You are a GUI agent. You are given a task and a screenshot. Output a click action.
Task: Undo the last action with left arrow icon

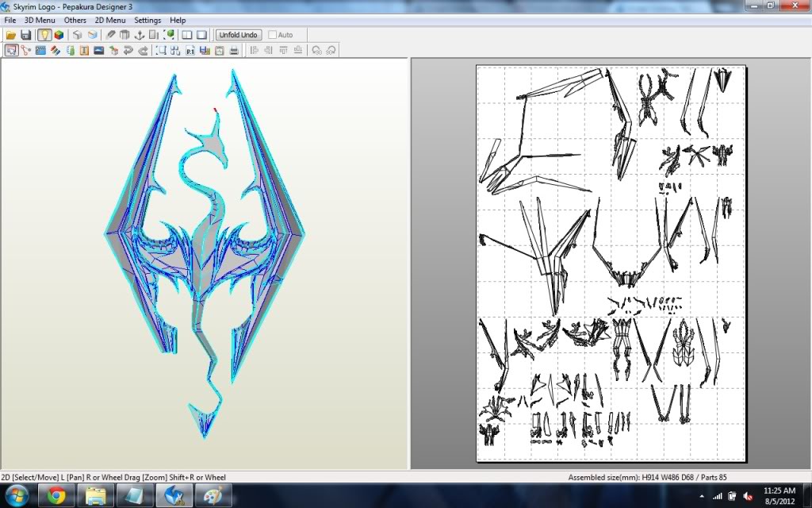(128, 50)
